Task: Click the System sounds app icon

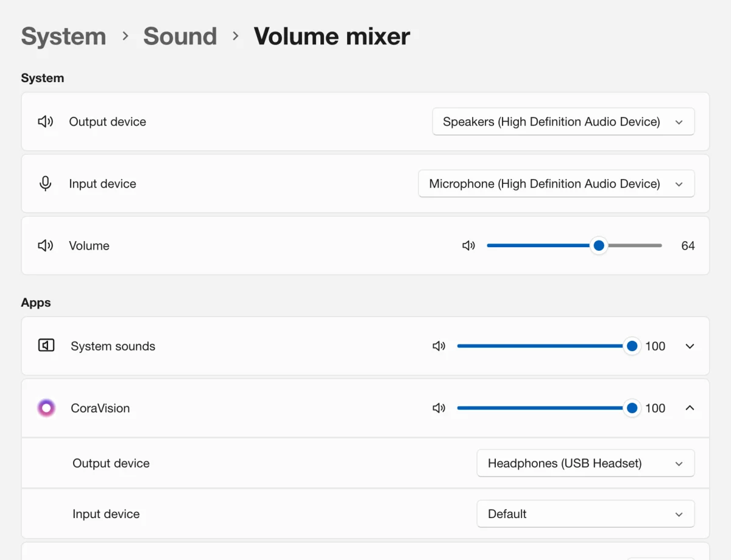Action: [46, 346]
